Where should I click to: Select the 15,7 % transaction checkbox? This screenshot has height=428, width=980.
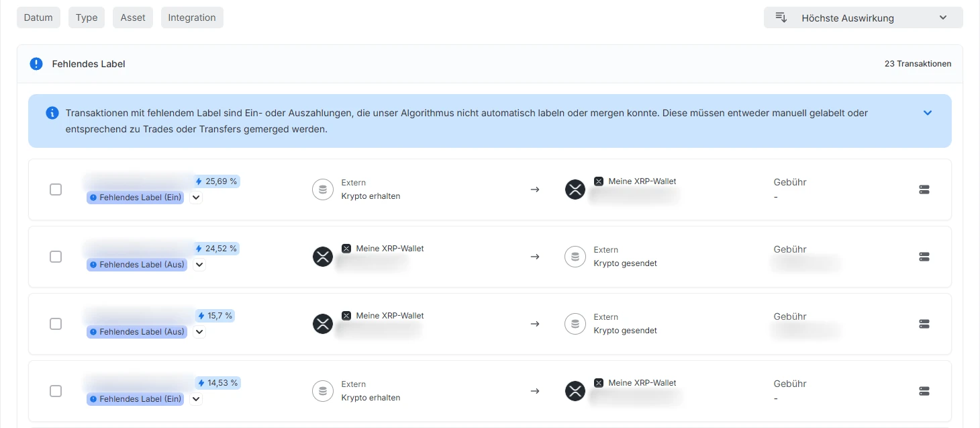pyautogui.click(x=56, y=324)
